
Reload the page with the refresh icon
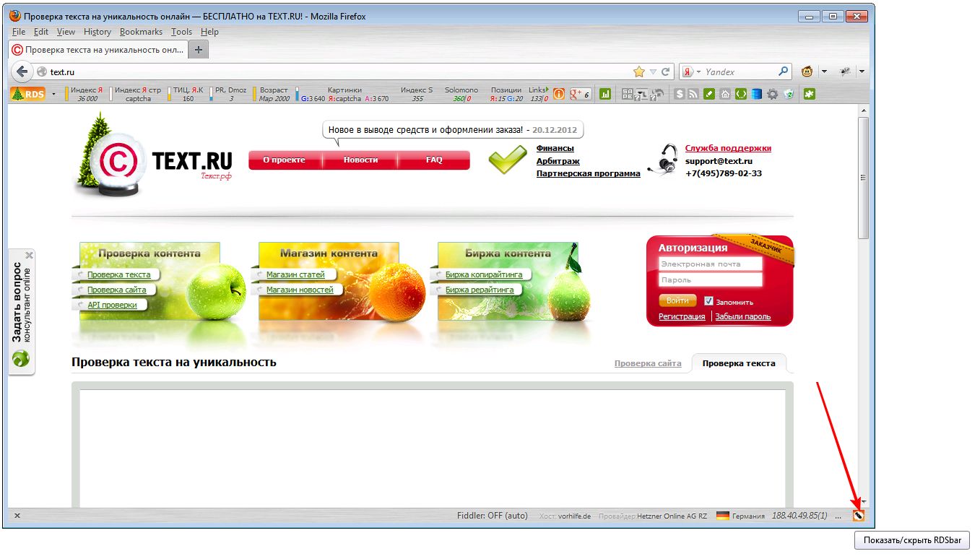(665, 71)
